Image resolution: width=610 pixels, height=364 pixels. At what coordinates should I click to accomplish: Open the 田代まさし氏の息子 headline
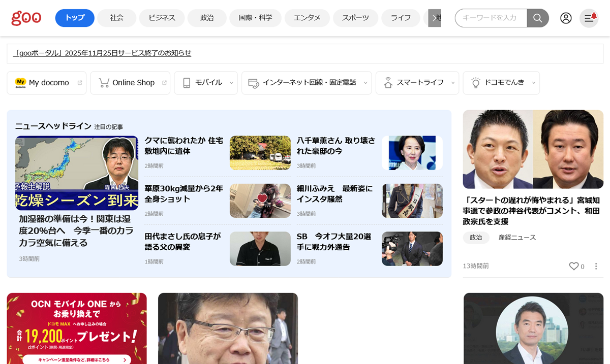[182, 242]
